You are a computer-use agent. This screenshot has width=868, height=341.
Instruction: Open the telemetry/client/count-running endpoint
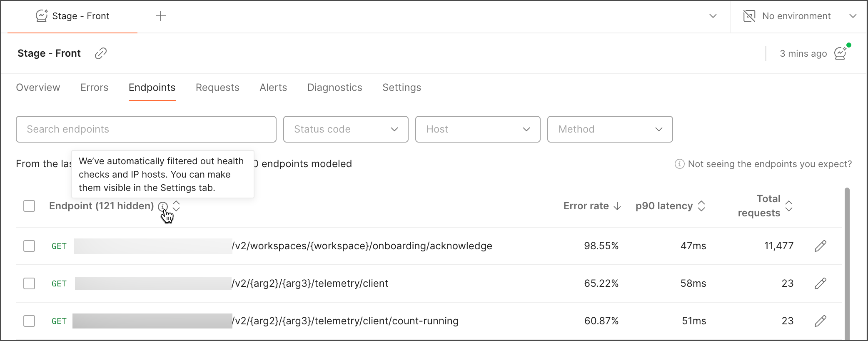345,321
